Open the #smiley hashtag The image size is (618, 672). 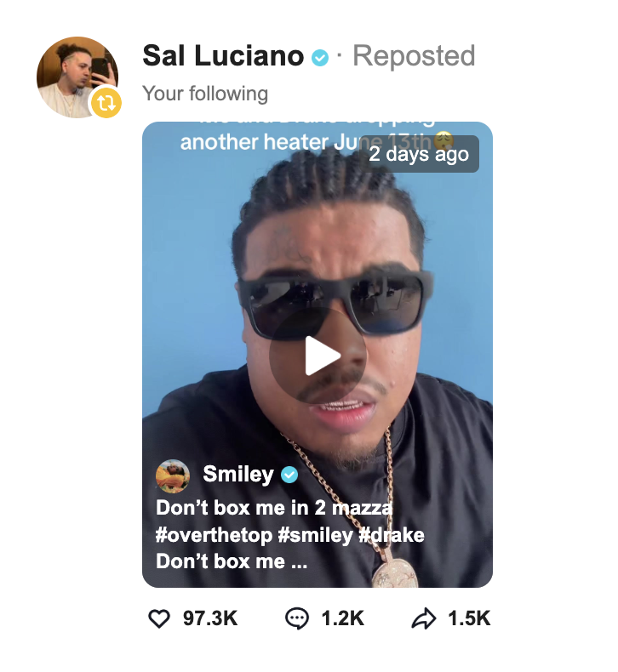click(x=315, y=535)
